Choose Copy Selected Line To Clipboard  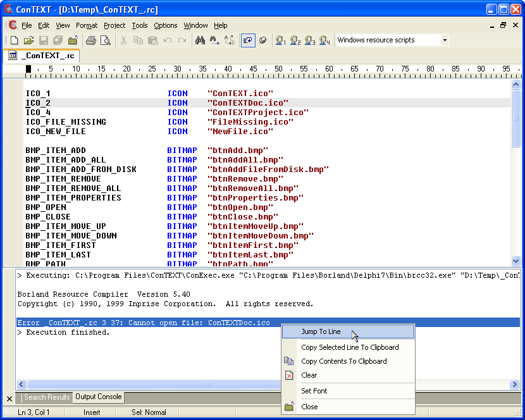(349, 347)
